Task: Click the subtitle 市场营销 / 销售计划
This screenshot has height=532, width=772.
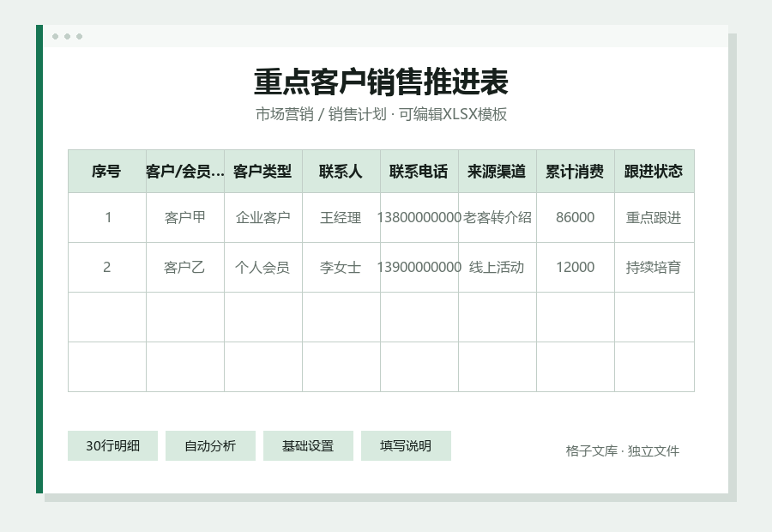Action: tap(321, 114)
